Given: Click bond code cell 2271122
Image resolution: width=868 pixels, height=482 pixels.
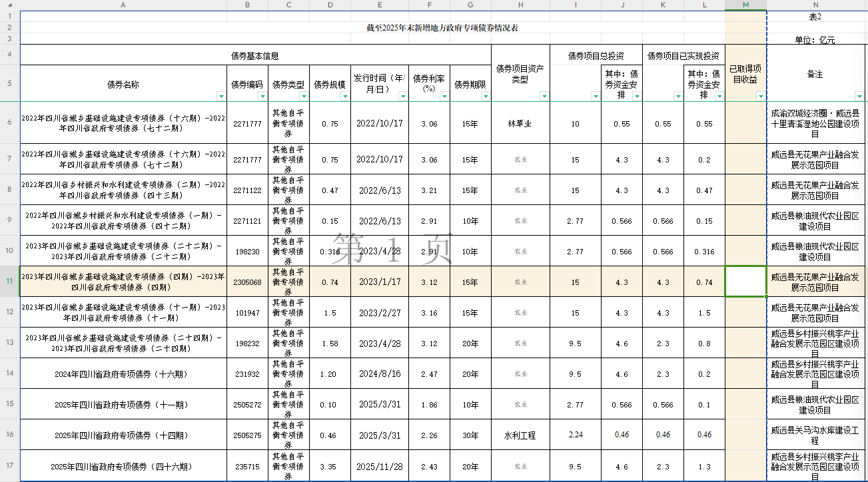Looking at the screenshot, I should click(247, 190).
